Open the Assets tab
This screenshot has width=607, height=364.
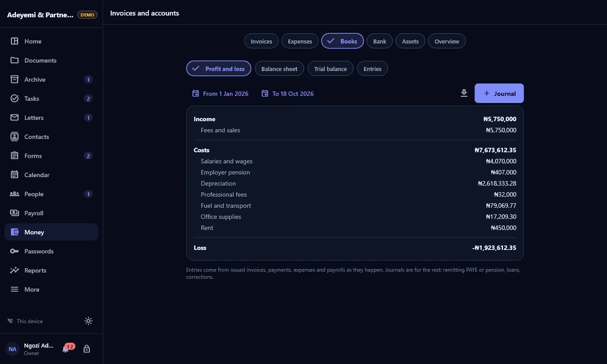click(410, 41)
